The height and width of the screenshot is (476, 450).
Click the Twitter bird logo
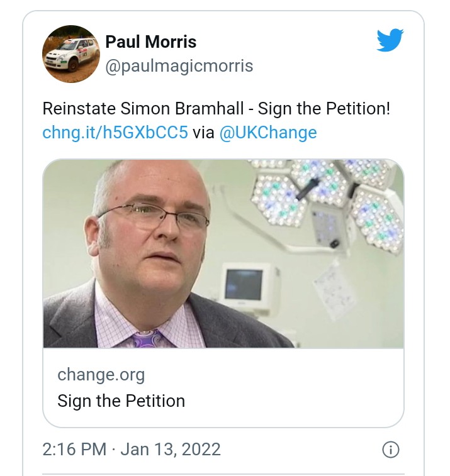tap(390, 41)
